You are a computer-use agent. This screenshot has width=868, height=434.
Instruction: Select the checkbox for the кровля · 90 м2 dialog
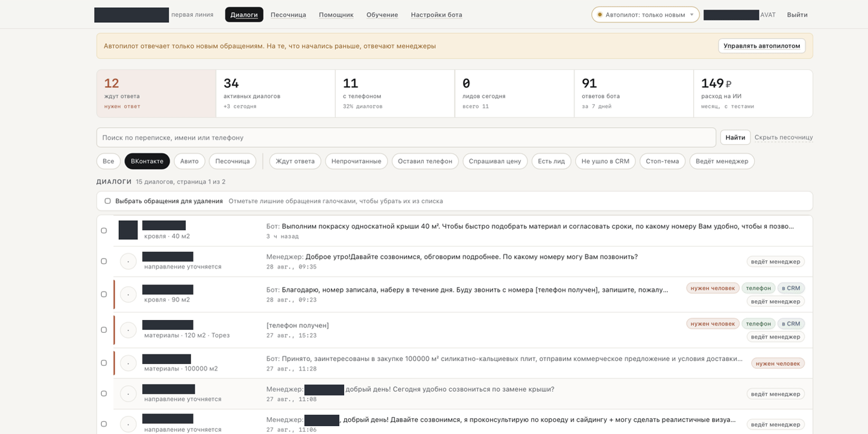click(x=104, y=294)
